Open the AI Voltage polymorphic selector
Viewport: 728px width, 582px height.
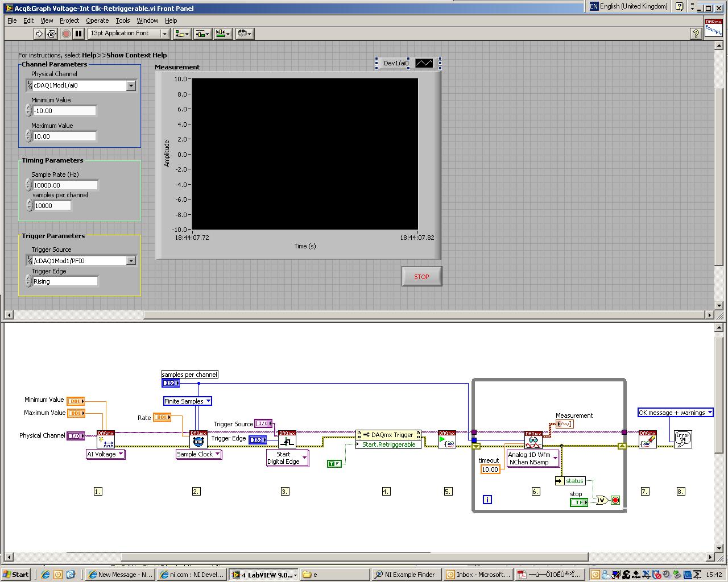[x=105, y=454]
